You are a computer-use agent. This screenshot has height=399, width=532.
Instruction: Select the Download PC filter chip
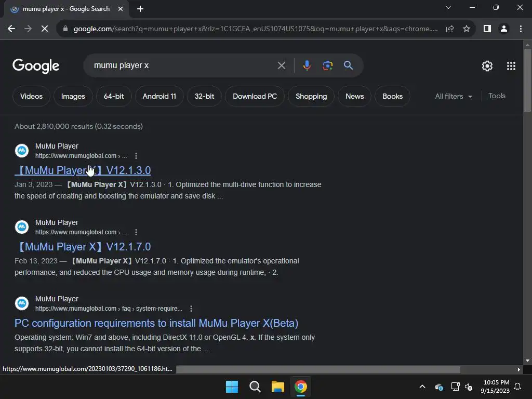255,96
